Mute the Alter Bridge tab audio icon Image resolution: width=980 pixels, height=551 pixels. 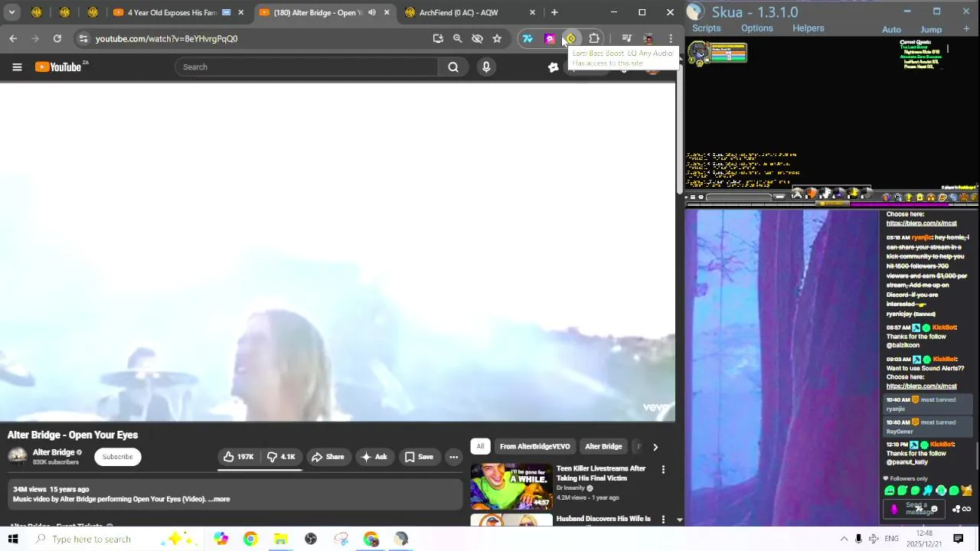click(372, 12)
